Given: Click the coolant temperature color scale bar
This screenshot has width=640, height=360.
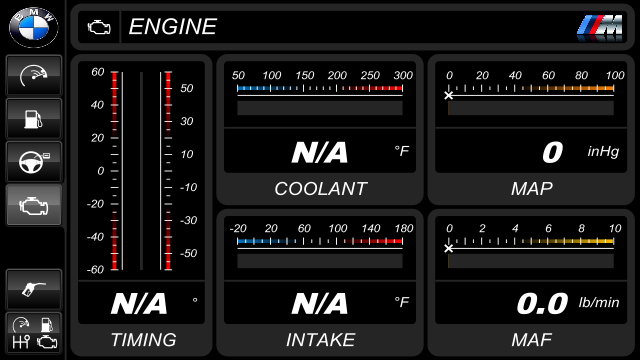Looking at the screenshot, I should click(320, 88).
